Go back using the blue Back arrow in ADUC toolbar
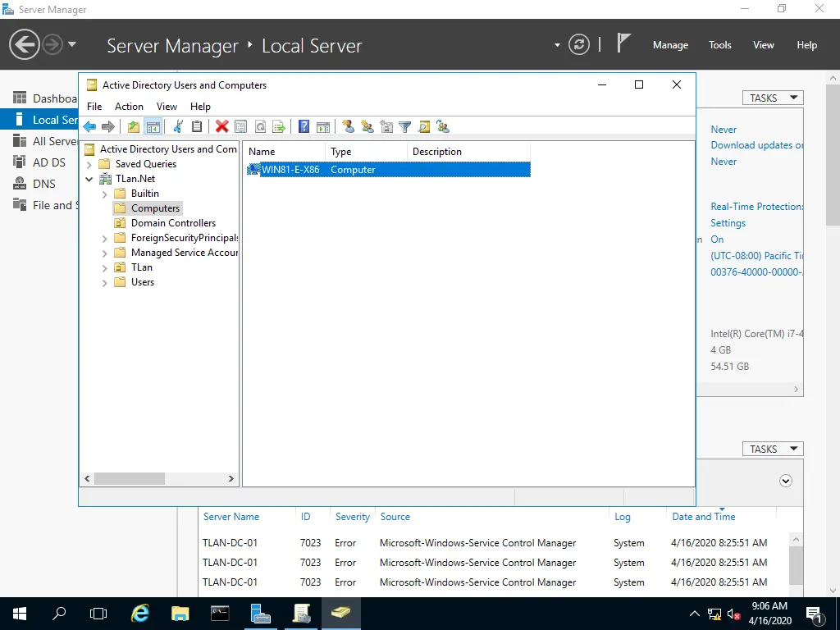The height and width of the screenshot is (630, 840). point(89,127)
